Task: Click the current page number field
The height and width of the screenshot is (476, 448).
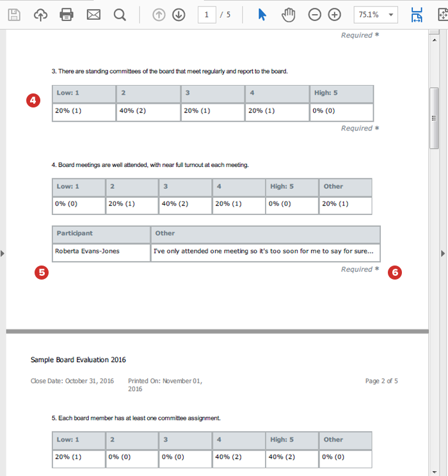Action: tap(207, 15)
